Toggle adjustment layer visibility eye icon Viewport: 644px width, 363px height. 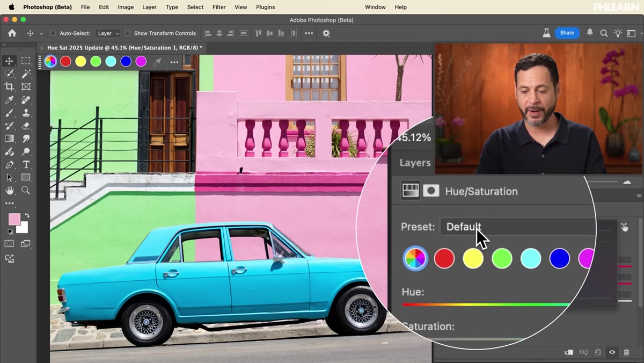click(x=612, y=352)
